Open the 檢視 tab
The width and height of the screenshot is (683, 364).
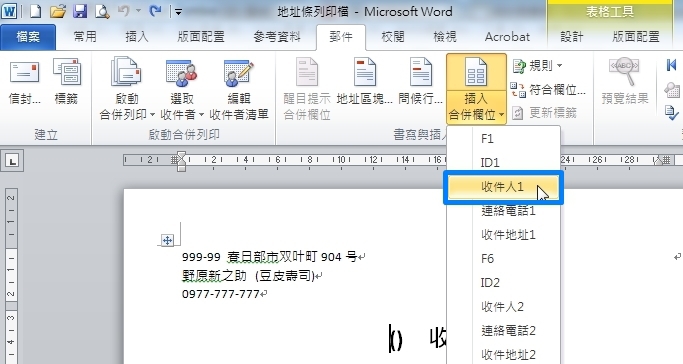click(445, 37)
